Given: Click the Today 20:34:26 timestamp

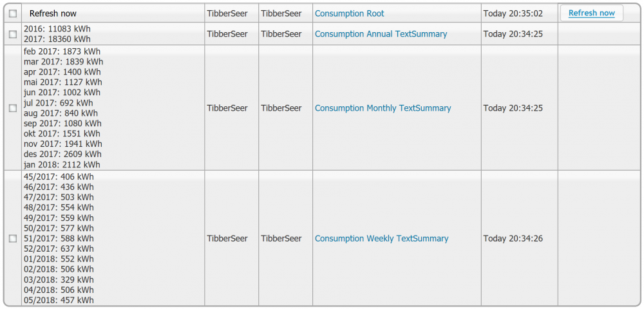Looking at the screenshot, I should click(513, 238).
